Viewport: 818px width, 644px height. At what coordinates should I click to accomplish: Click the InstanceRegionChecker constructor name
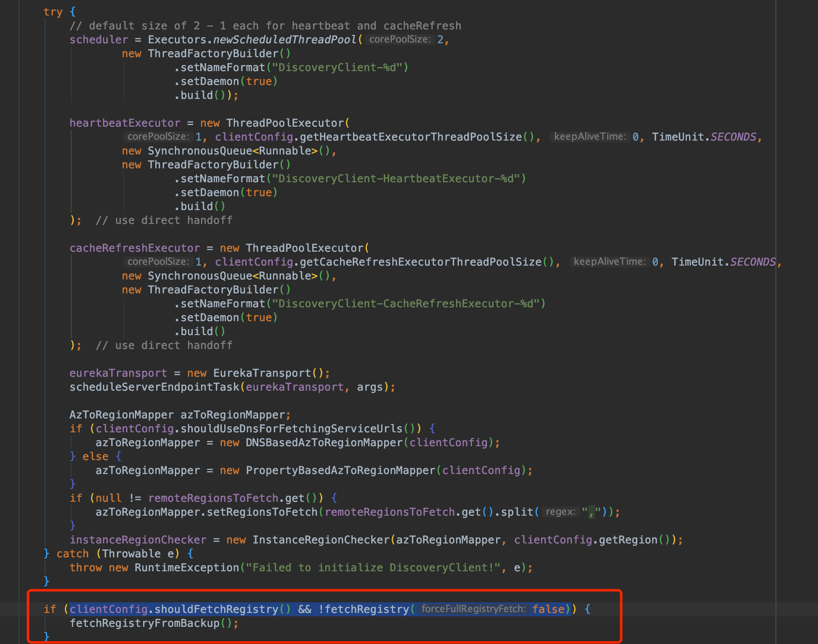pyautogui.click(x=321, y=540)
